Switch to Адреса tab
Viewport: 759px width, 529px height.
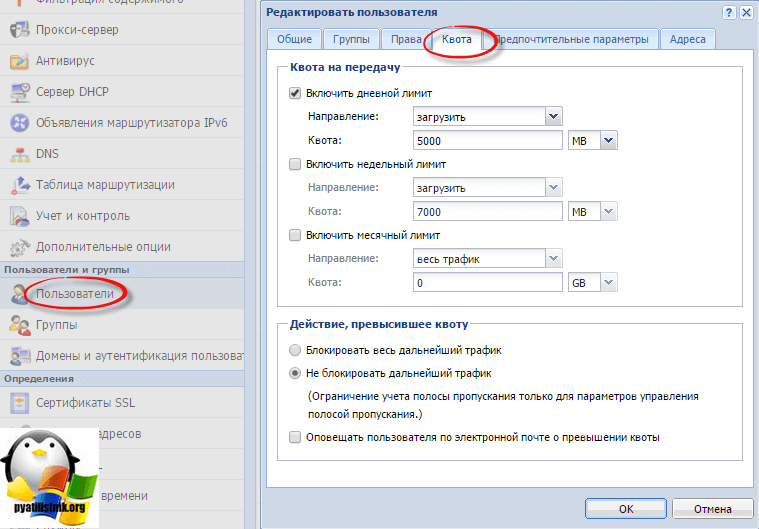[x=687, y=39]
